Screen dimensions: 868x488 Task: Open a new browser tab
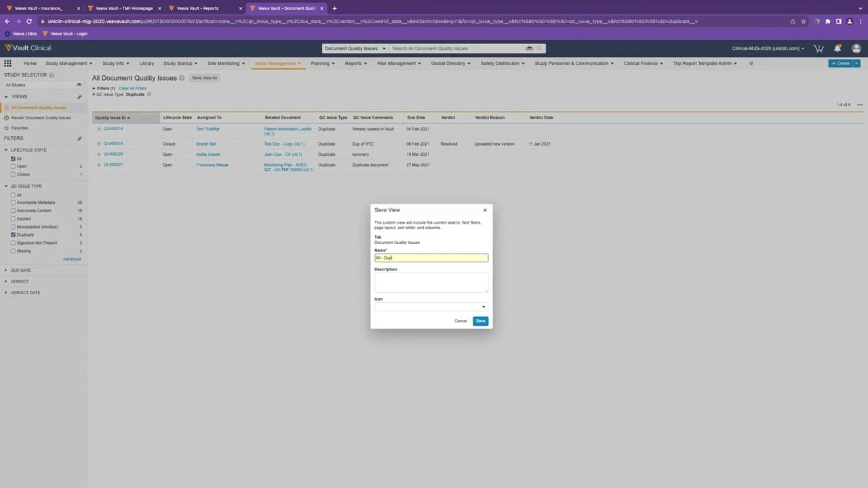pyautogui.click(x=334, y=8)
